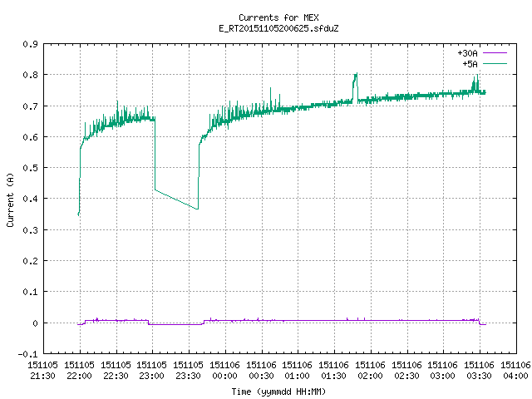532x399 pixels.
Task: Click the 0 y-axis tick label
Action: [35, 323]
